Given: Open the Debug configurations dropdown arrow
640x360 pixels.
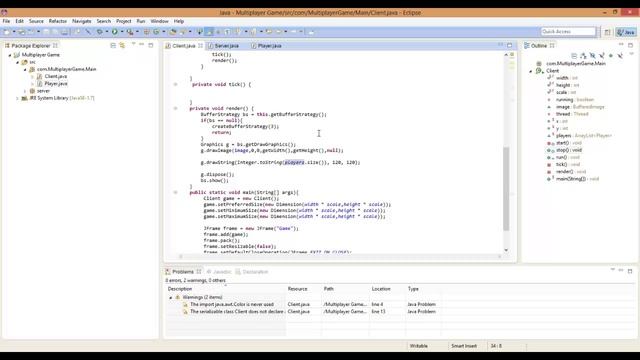Looking at the screenshot, I should point(107,32).
